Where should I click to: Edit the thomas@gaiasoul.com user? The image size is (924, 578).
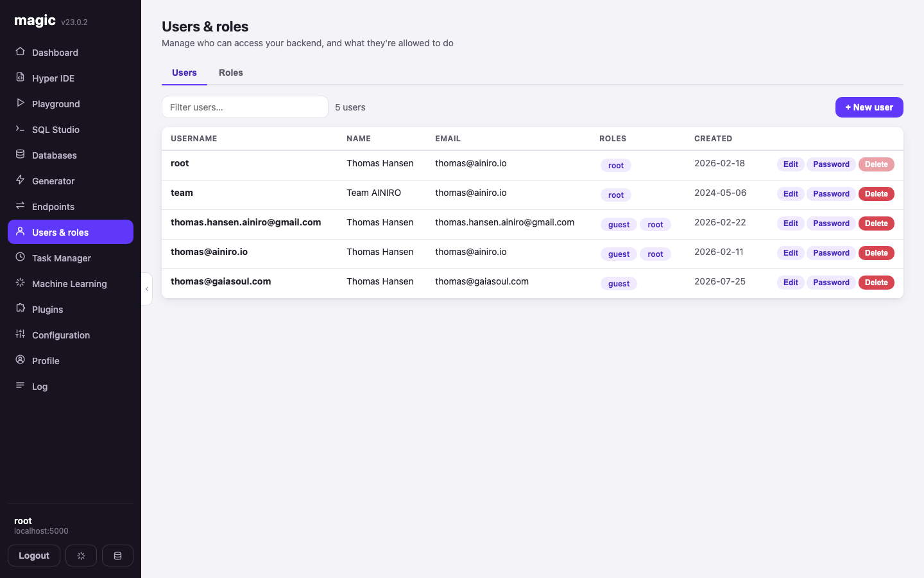point(791,283)
